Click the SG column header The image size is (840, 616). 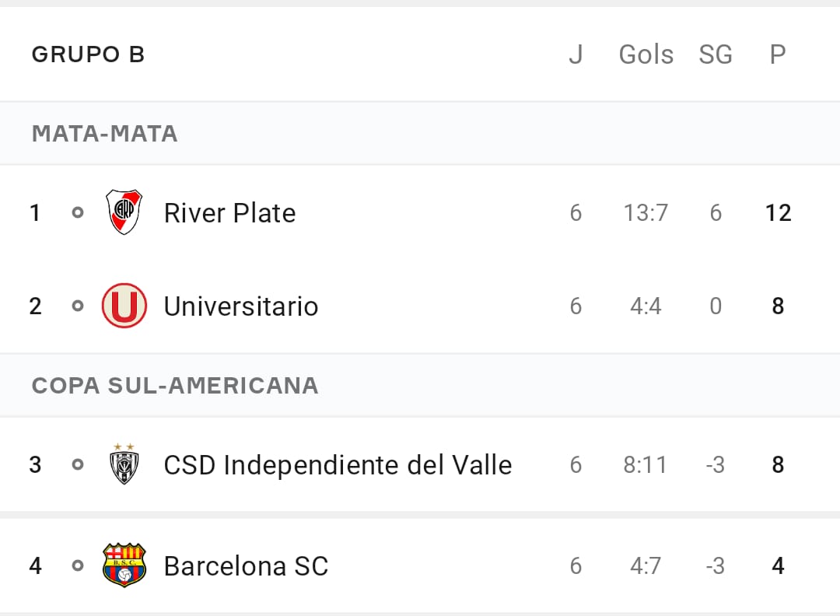716,54
